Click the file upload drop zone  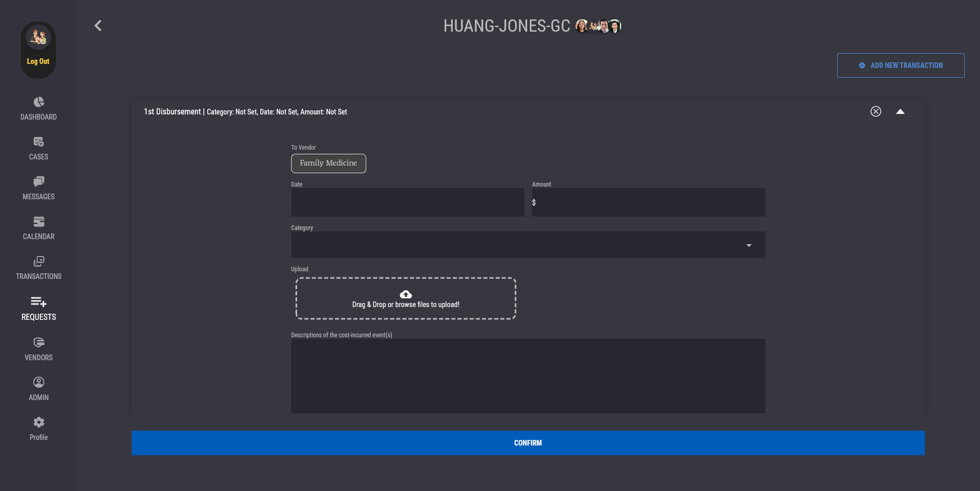406,299
